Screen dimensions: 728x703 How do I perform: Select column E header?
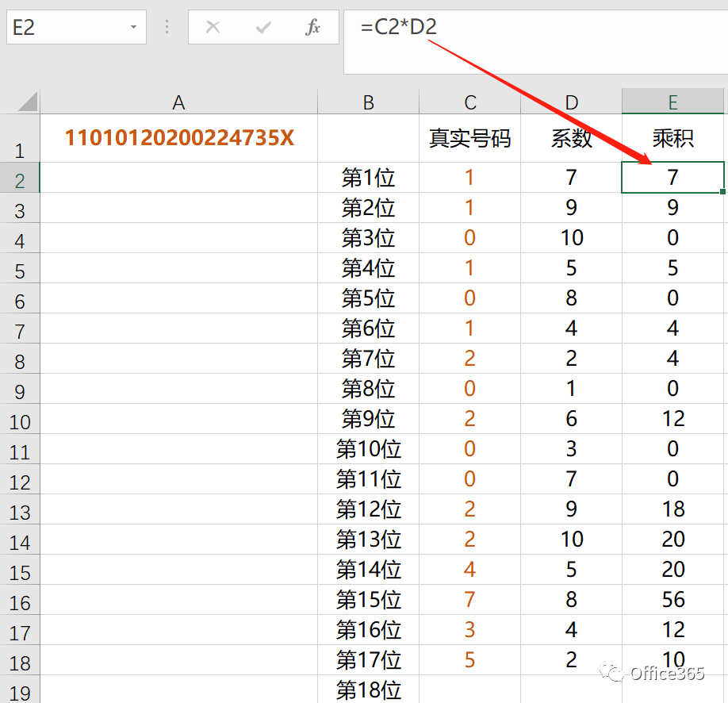(672, 102)
